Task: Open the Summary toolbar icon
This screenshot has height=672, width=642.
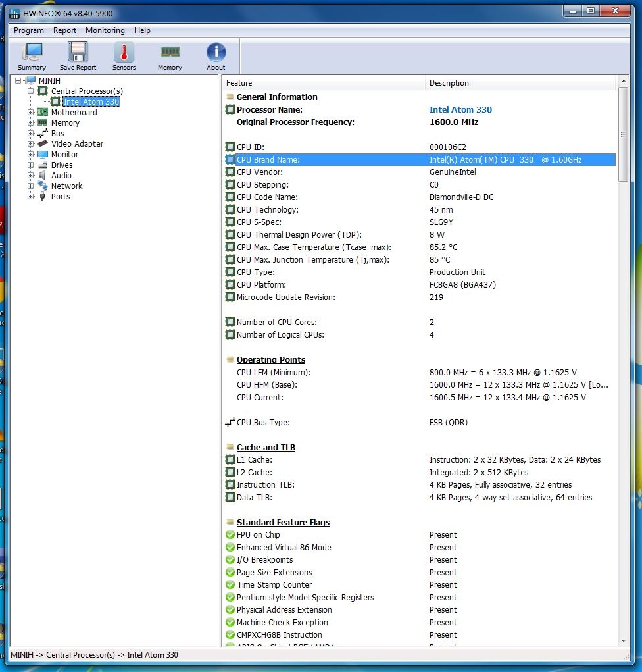Action: pyautogui.click(x=32, y=56)
